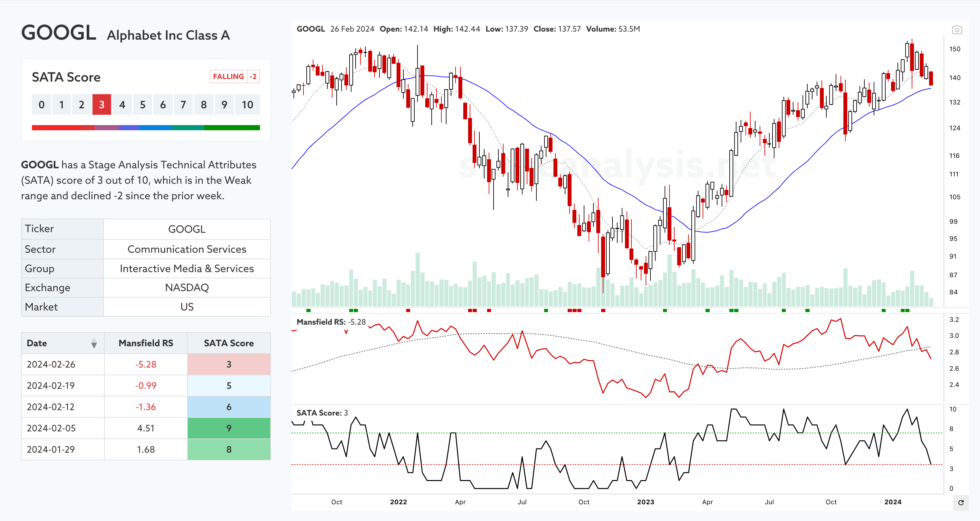Click the GOOGL ticker table value
The image size is (980, 521).
tap(187, 229)
